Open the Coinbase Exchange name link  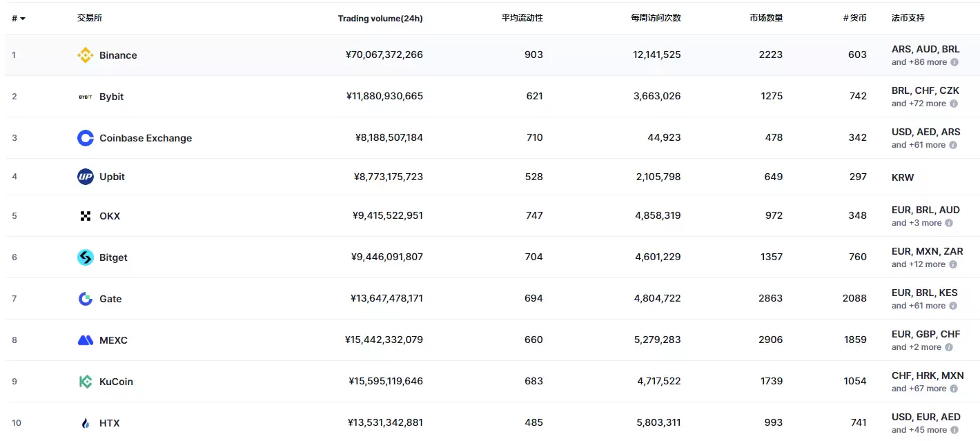click(146, 138)
